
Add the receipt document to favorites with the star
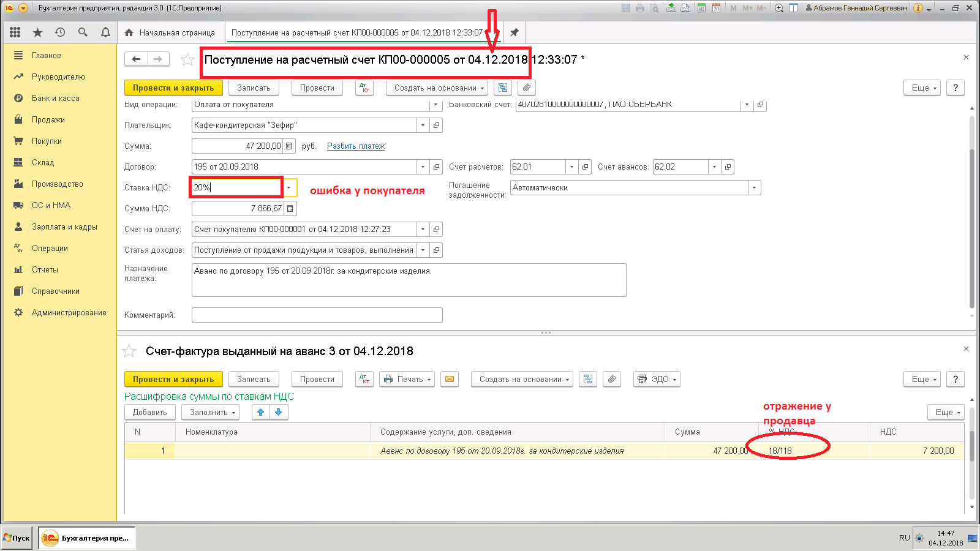(x=187, y=59)
